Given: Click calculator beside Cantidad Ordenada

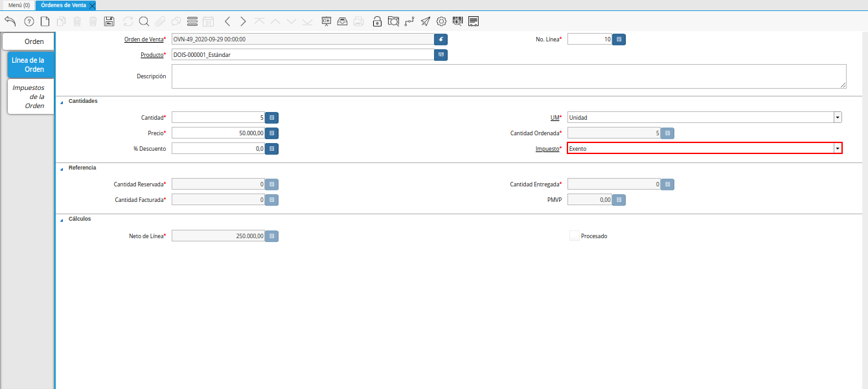Looking at the screenshot, I should pos(668,133).
